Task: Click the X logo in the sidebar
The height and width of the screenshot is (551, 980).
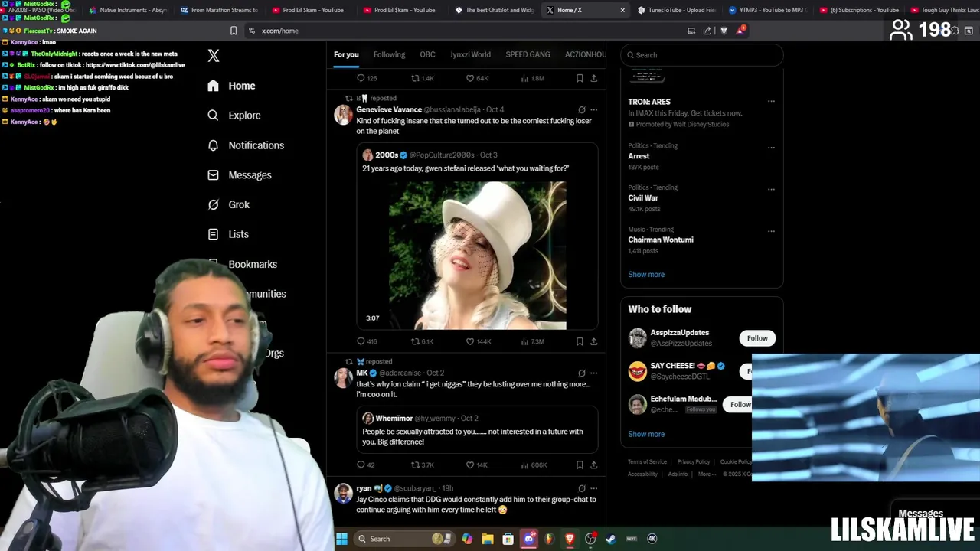Action: (214, 56)
